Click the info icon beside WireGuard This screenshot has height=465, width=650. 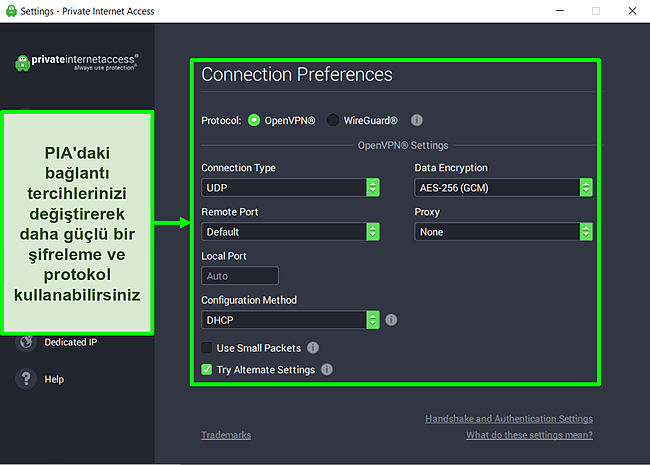point(417,120)
